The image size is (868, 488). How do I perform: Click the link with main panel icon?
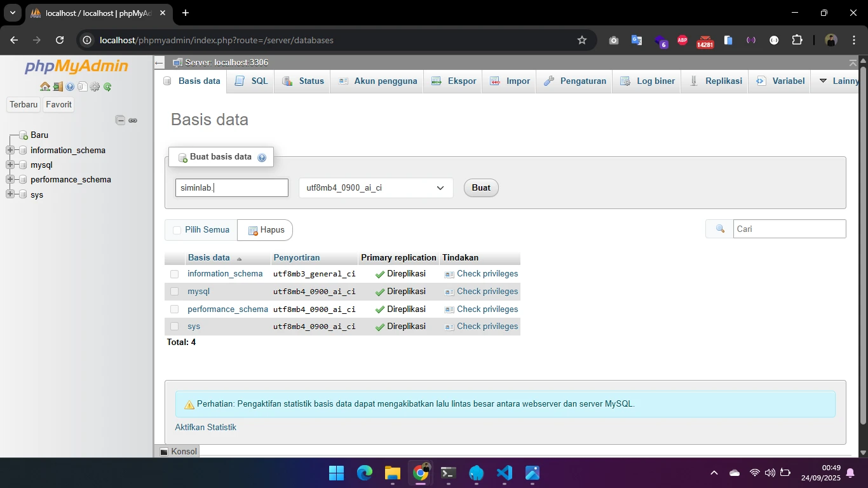[x=133, y=120]
